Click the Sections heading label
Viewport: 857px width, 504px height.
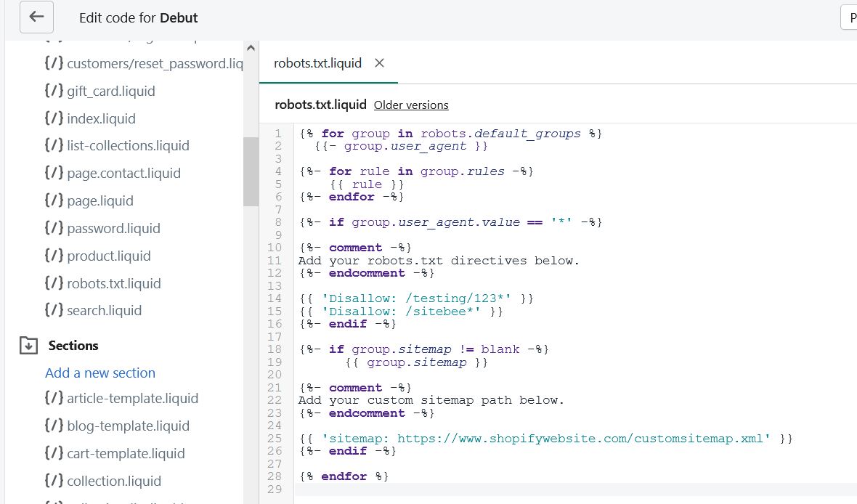tap(73, 346)
